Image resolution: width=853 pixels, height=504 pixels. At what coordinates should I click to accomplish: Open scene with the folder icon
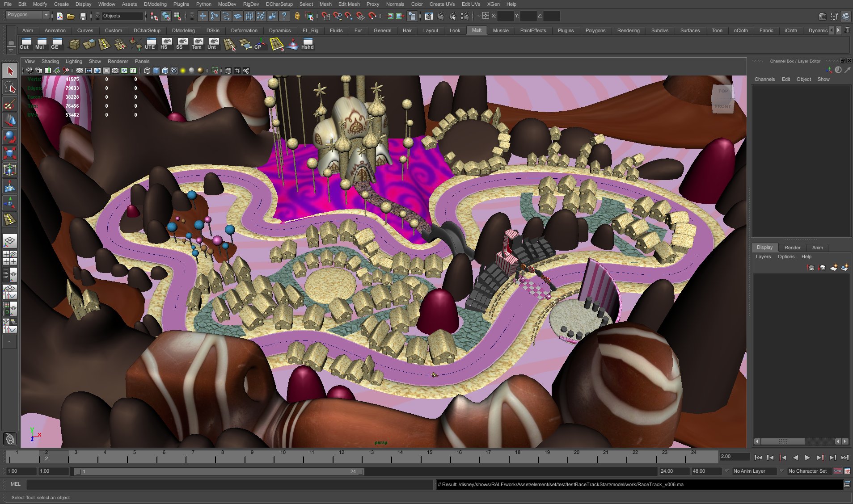[71, 17]
